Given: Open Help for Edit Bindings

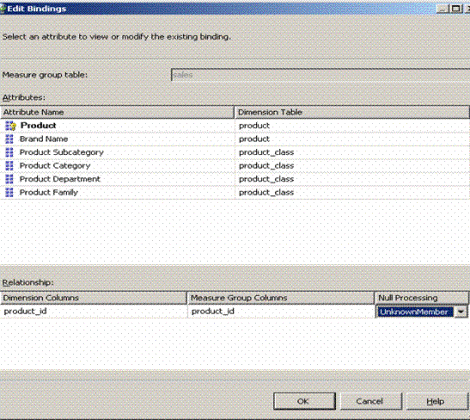Looking at the screenshot, I should click(x=436, y=401).
